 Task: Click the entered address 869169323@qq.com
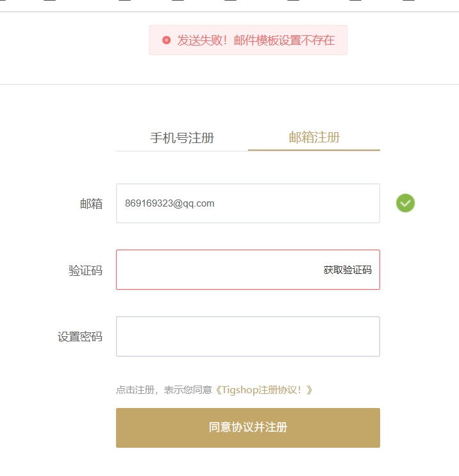coord(170,203)
